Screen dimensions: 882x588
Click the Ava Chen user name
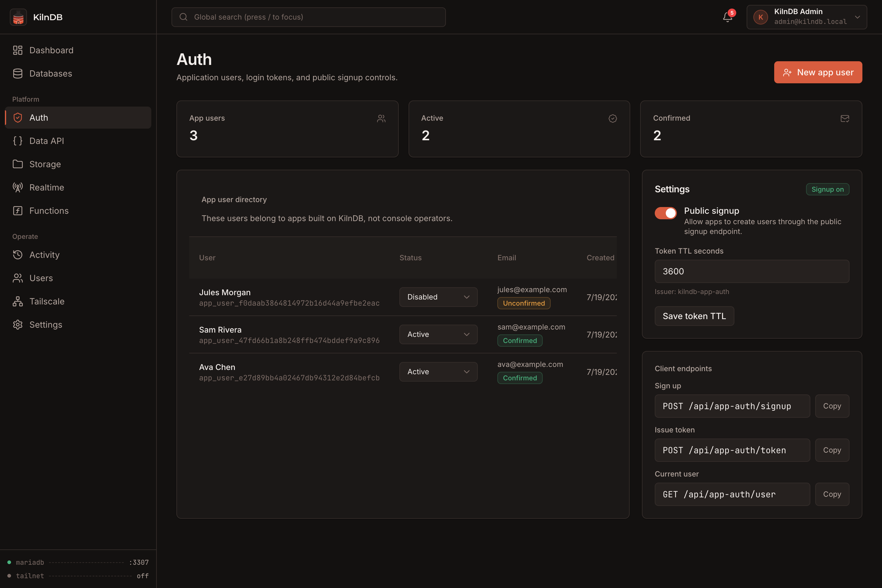tap(217, 367)
